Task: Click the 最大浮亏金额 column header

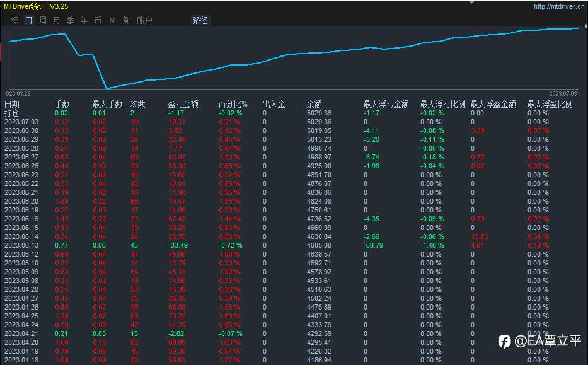Action: click(386, 104)
